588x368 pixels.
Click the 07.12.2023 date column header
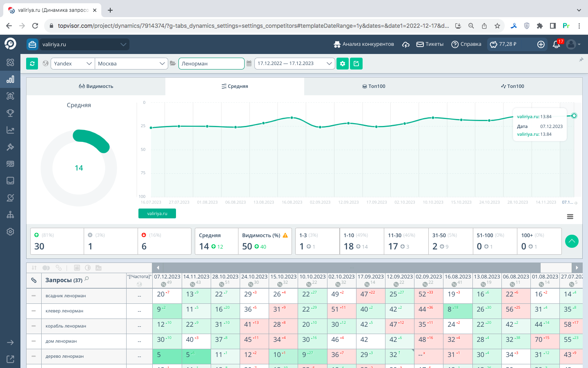point(167,280)
